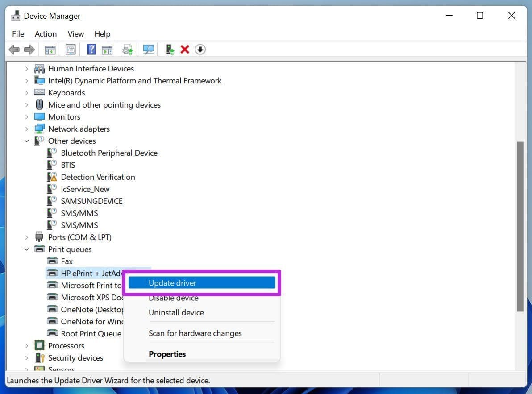Image resolution: width=532 pixels, height=394 pixels.
Task: Select the IcService_New device entry
Action: point(85,189)
